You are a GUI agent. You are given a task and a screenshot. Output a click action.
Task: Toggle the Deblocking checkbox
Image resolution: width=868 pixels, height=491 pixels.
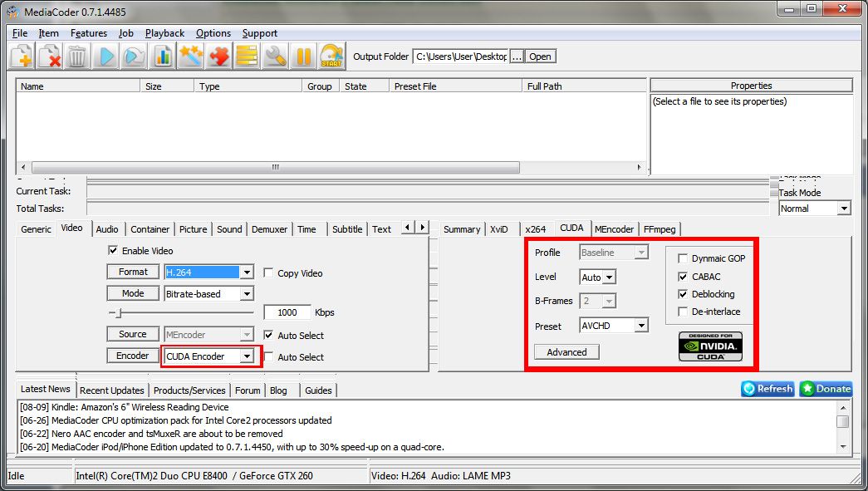[683, 294]
